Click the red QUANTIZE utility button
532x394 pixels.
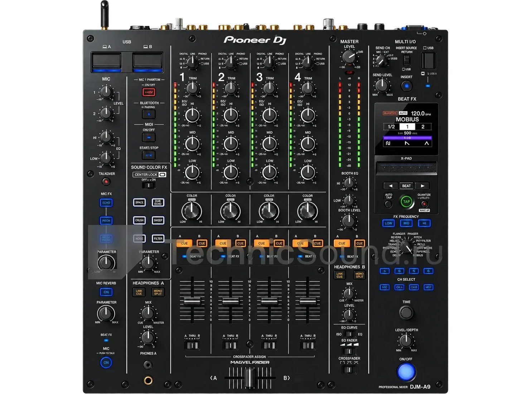tap(424, 204)
